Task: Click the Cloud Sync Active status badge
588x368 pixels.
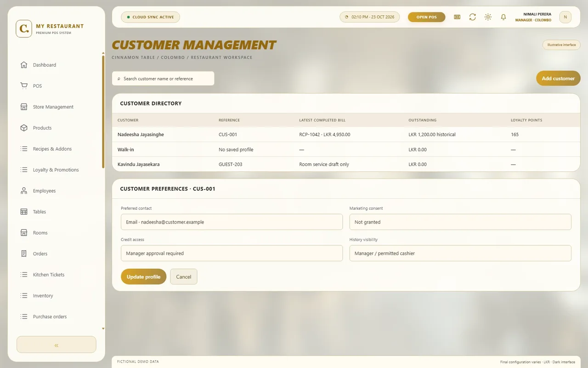Action: pos(150,17)
